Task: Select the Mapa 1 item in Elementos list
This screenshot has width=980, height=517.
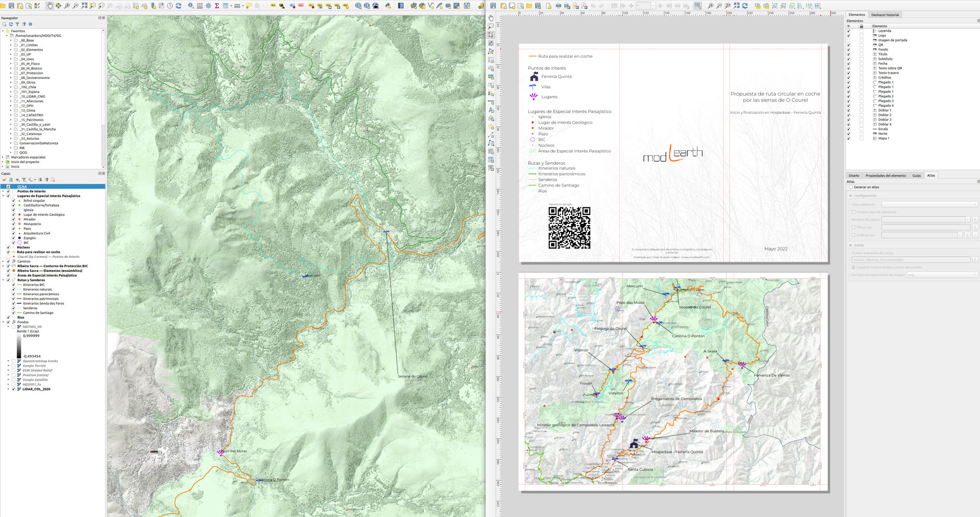Action: coord(883,138)
